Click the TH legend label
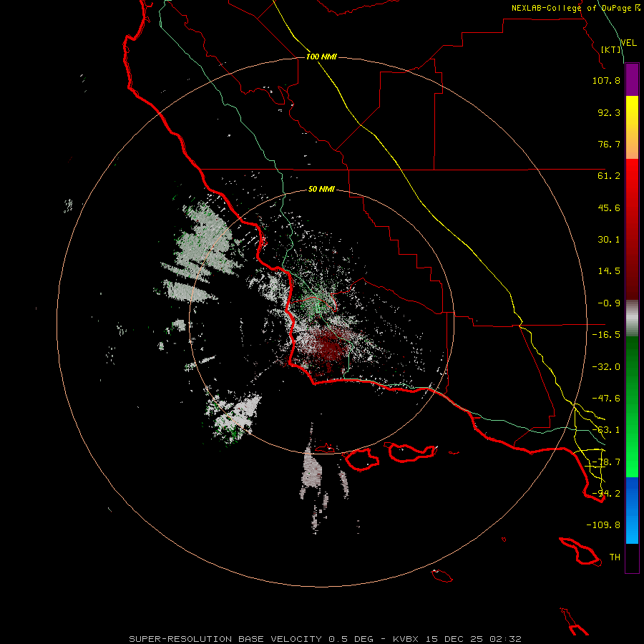The height and width of the screenshot is (644, 644). click(615, 557)
